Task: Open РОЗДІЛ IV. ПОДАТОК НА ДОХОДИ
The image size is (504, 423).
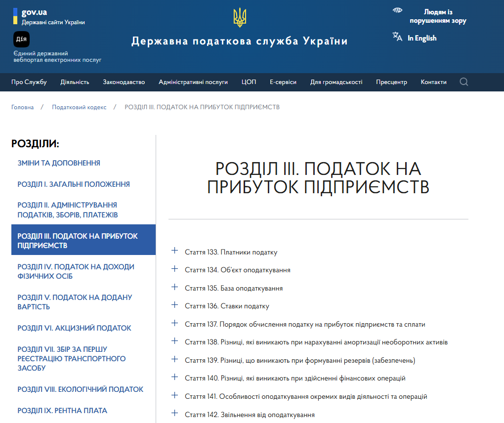Action: (x=76, y=271)
